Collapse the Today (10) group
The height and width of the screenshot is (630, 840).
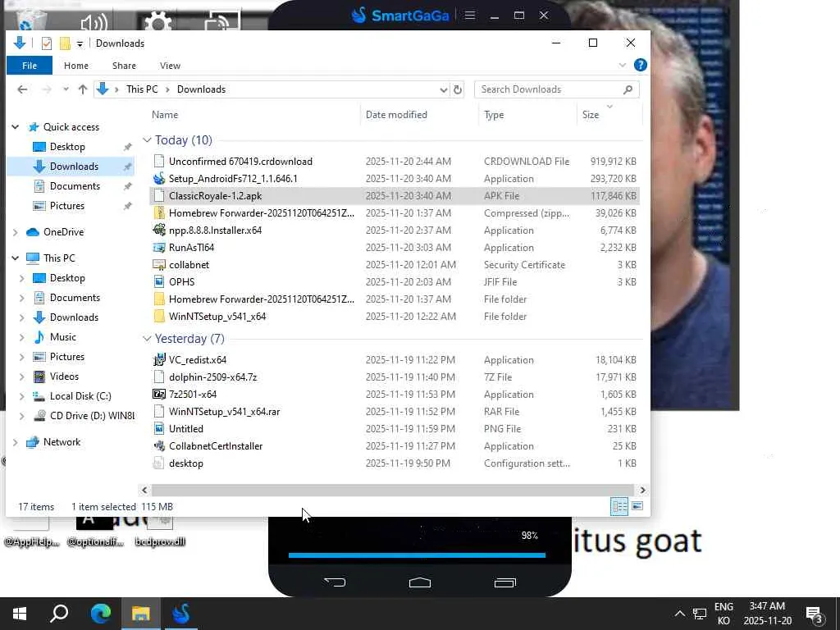(x=147, y=139)
